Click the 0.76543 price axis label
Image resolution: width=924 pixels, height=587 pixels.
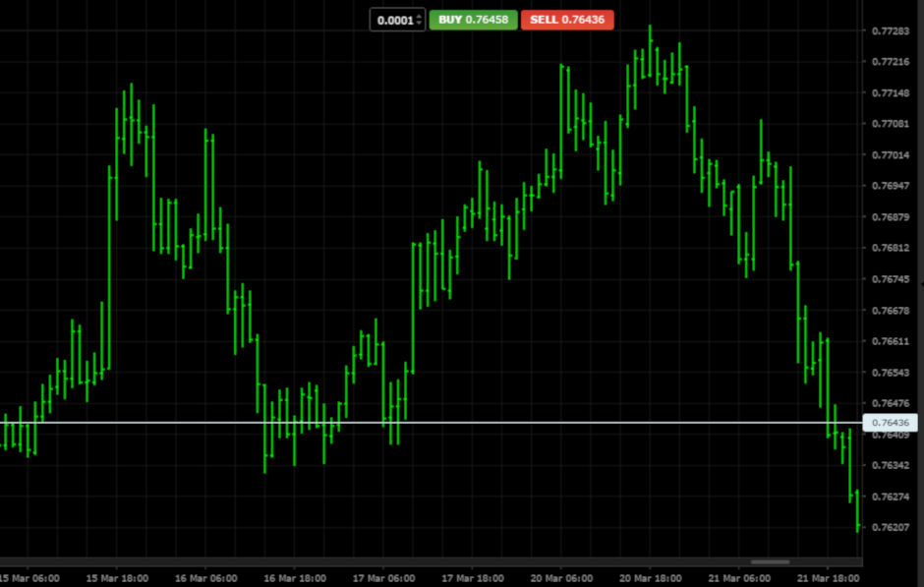891,373
